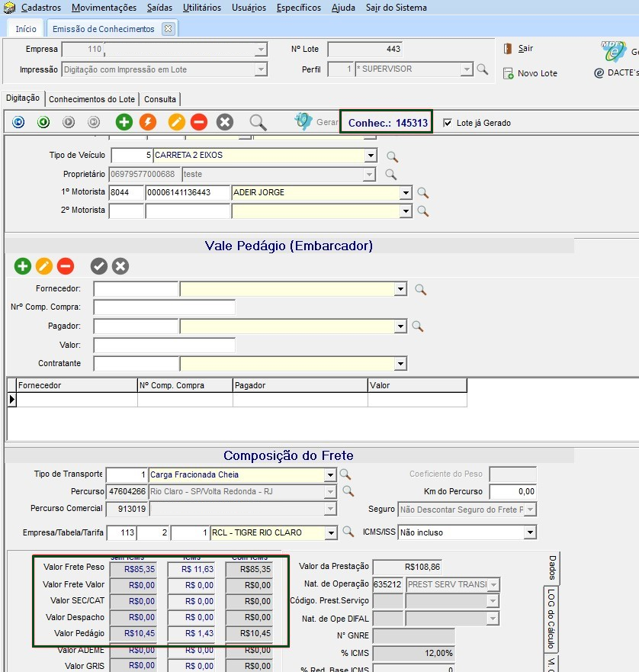Expand the Tipo de Veículo dropdown
Image resolution: width=639 pixels, height=672 pixels.
coord(371,156)
